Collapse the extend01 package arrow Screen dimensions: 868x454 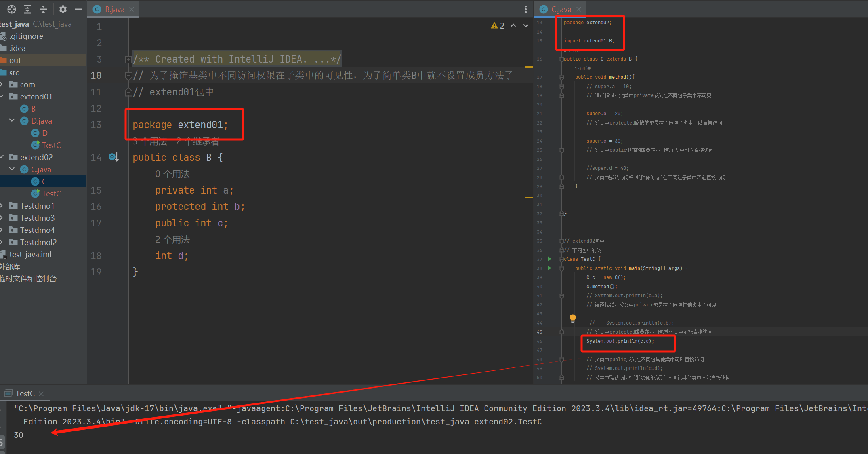pos(2,96)
